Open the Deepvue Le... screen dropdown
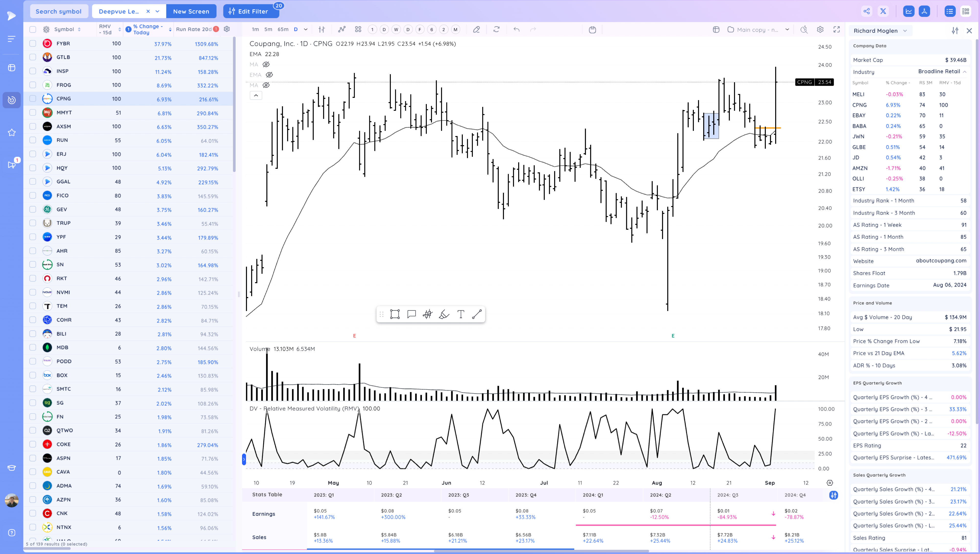 point(157,11)
